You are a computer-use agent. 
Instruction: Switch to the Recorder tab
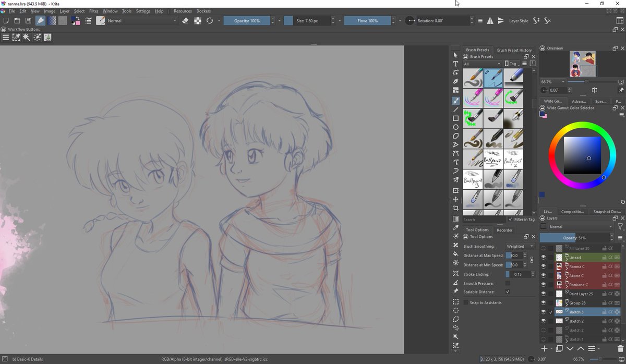(504, 229)
